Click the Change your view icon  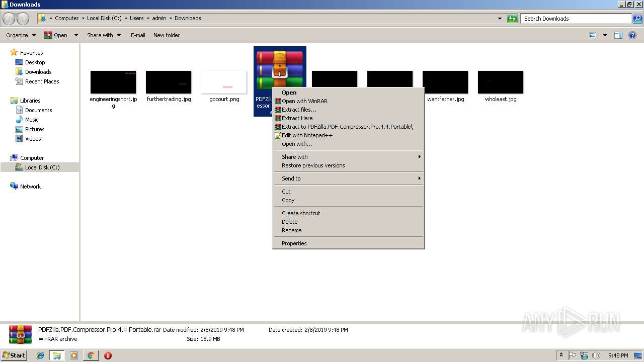pos(593,35)
